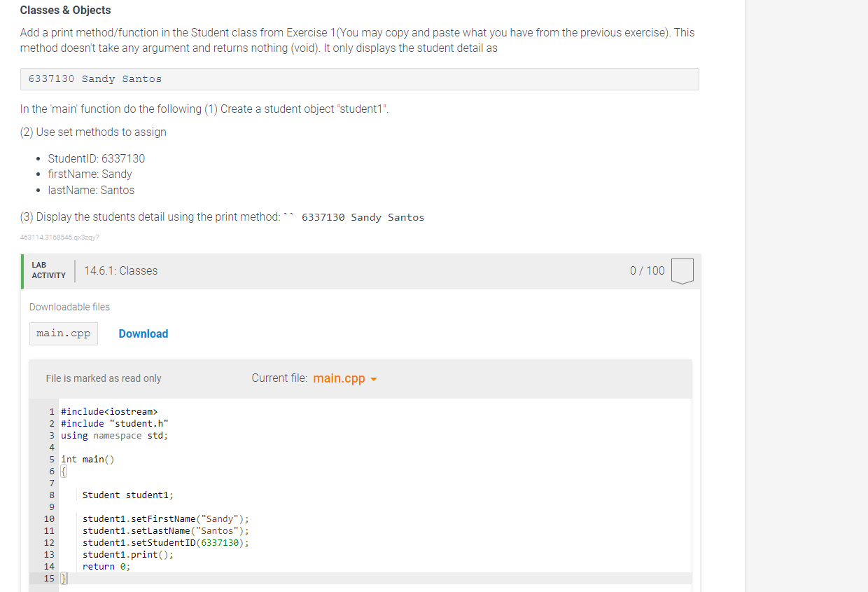Click the Downloadable files label
The image size is (868, 592).
click(69, 307)
